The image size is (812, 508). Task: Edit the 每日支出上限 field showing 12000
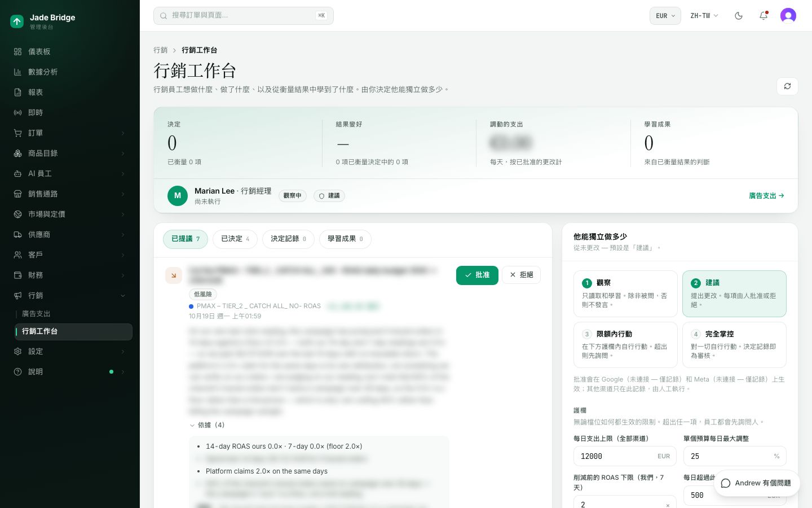625,456
